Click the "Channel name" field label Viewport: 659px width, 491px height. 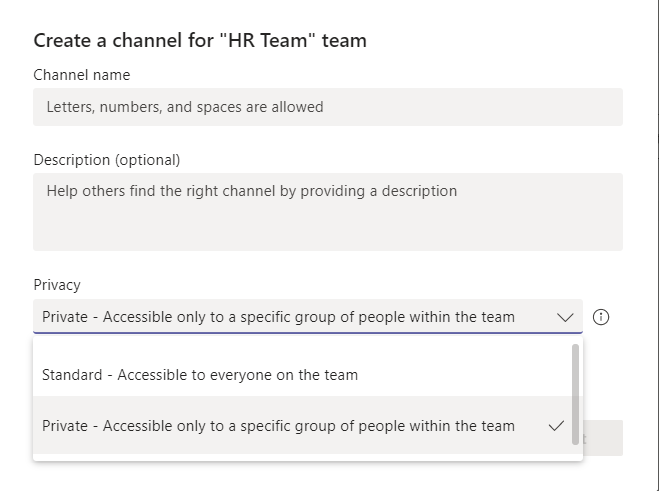pos(81,75)
